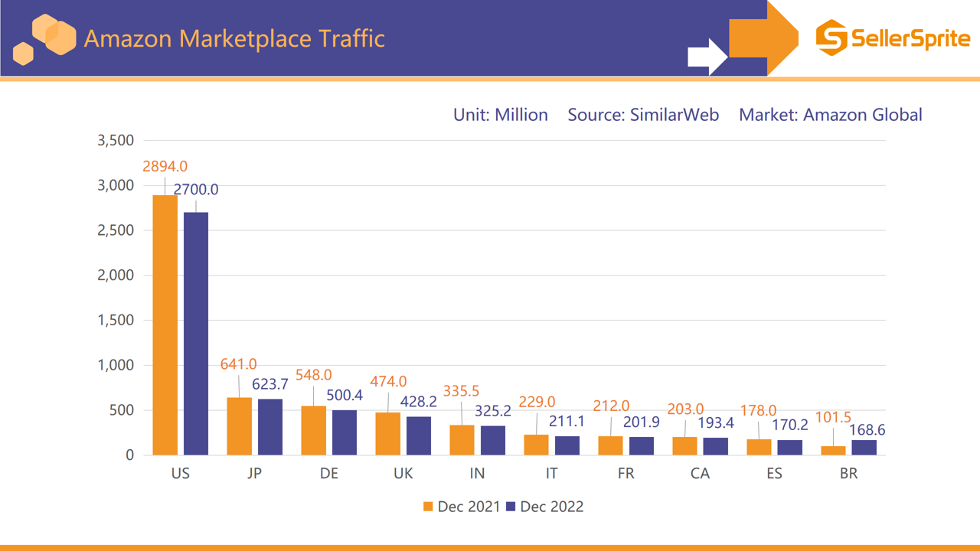Select the 'JP' axis label
This screenshot has height=551, width=980.
coord(255,474)
